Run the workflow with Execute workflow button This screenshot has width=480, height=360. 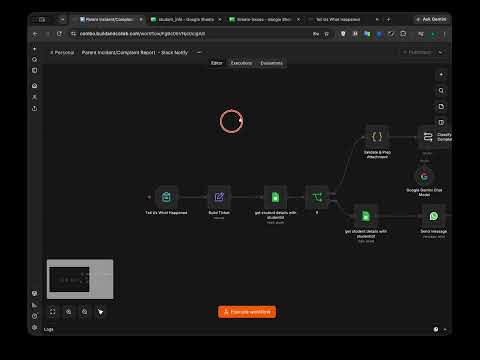(x=247, y=312)
